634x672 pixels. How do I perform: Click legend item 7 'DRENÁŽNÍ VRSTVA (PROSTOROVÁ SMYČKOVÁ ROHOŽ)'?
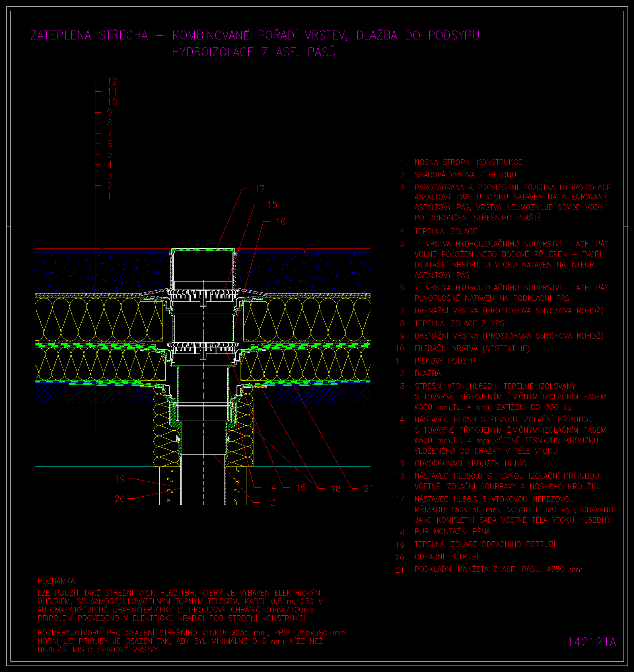509,311
